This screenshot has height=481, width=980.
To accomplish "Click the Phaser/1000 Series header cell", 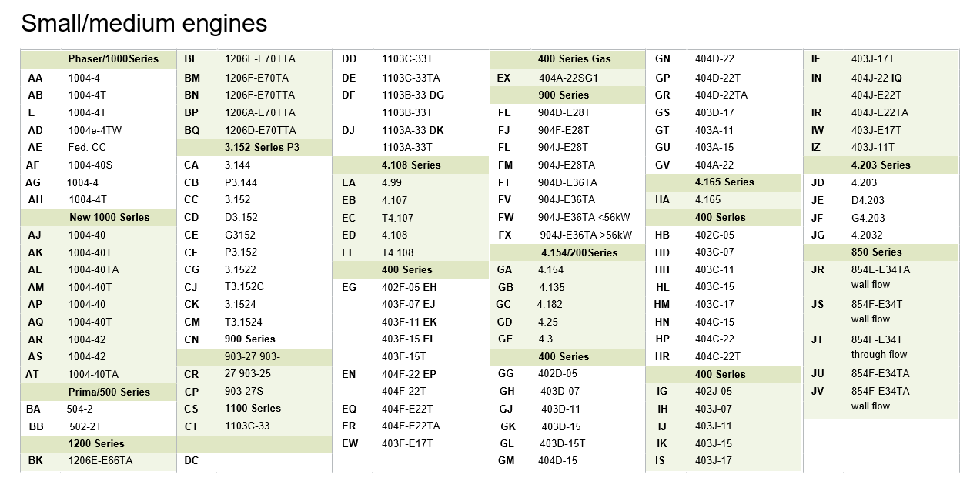I will click(113, 59).
